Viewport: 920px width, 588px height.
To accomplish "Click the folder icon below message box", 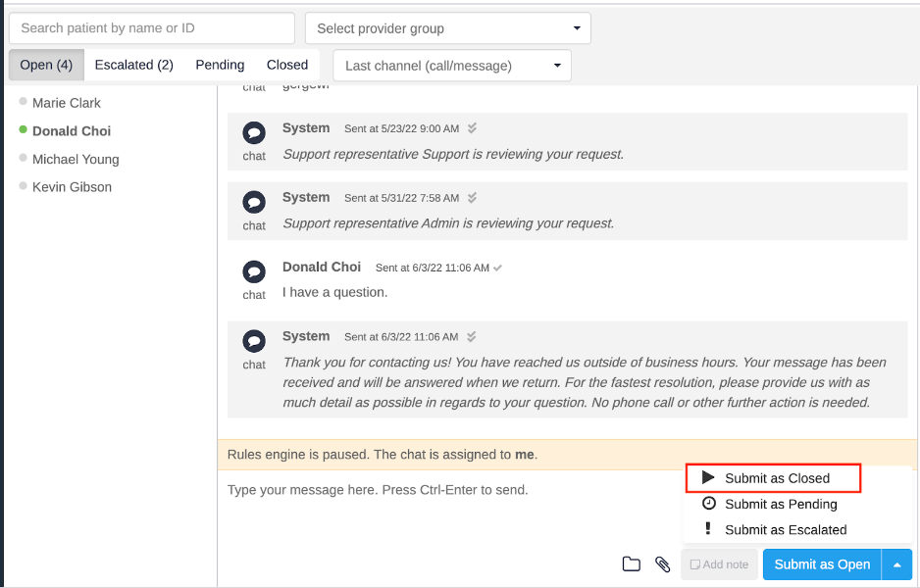I will tap(632, 563).
